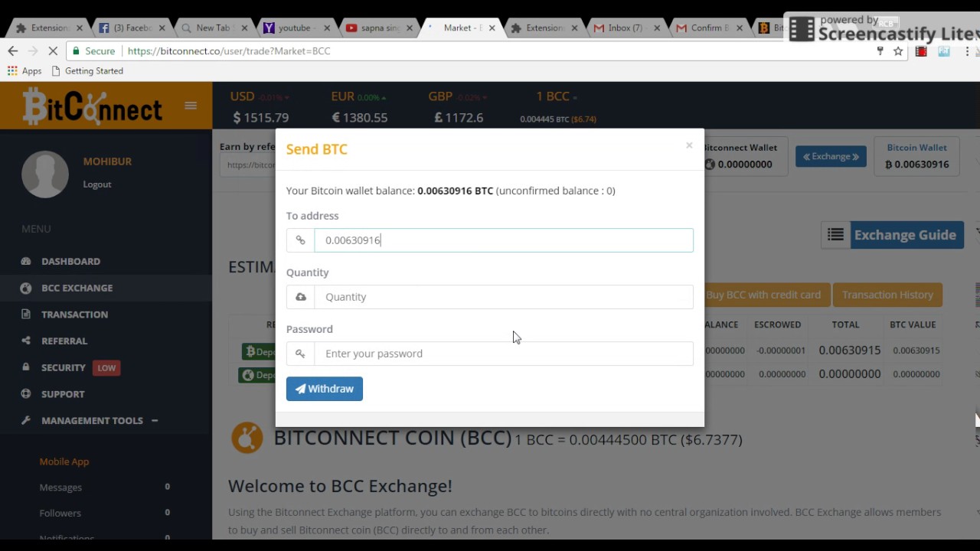Viewport: 980px width, 551px height.
Task: Click the Support lifebuoy icon
Action: click(x=26, y=394)
